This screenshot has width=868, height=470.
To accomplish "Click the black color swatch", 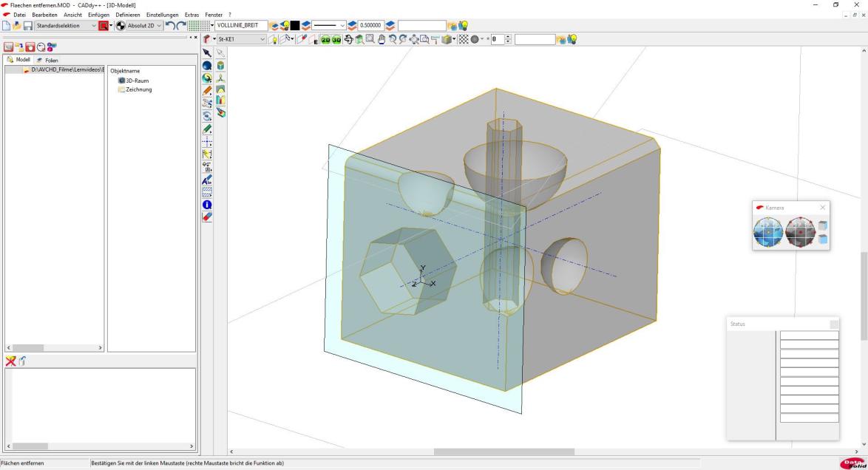I will [294, 26].
